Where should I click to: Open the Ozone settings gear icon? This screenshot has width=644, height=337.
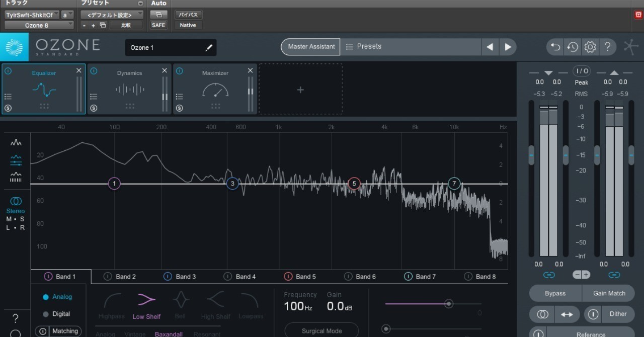tap(590, 47)
